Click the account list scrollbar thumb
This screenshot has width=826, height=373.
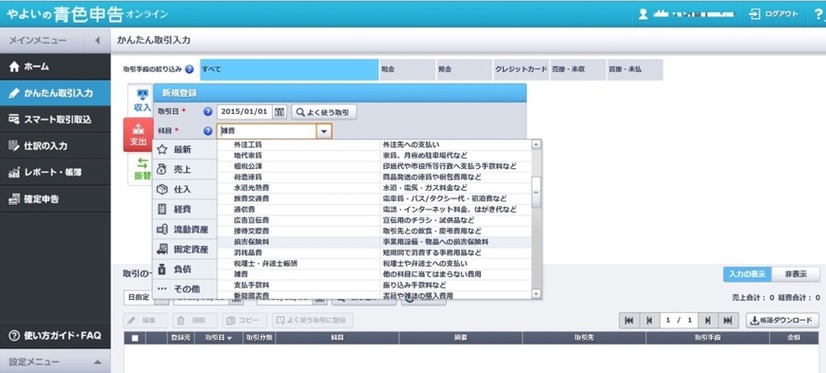point(536,192)
